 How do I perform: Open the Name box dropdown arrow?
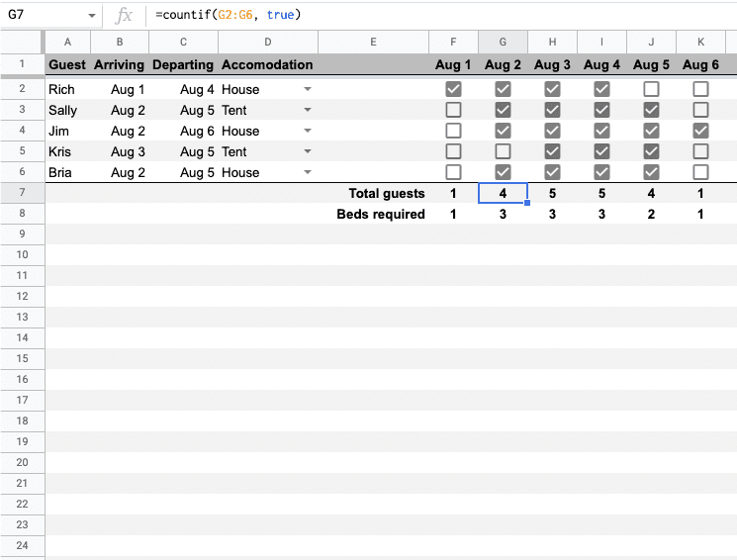[91, 16]
